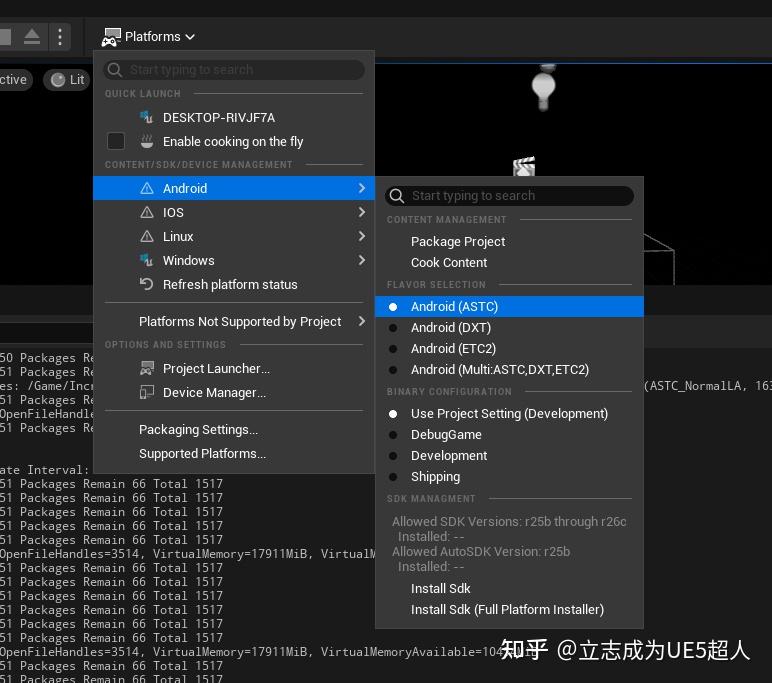The width and height of the screenshot is (772, 683).
Task: Select Shipping binary configuration
Action: tap(510, 477)
